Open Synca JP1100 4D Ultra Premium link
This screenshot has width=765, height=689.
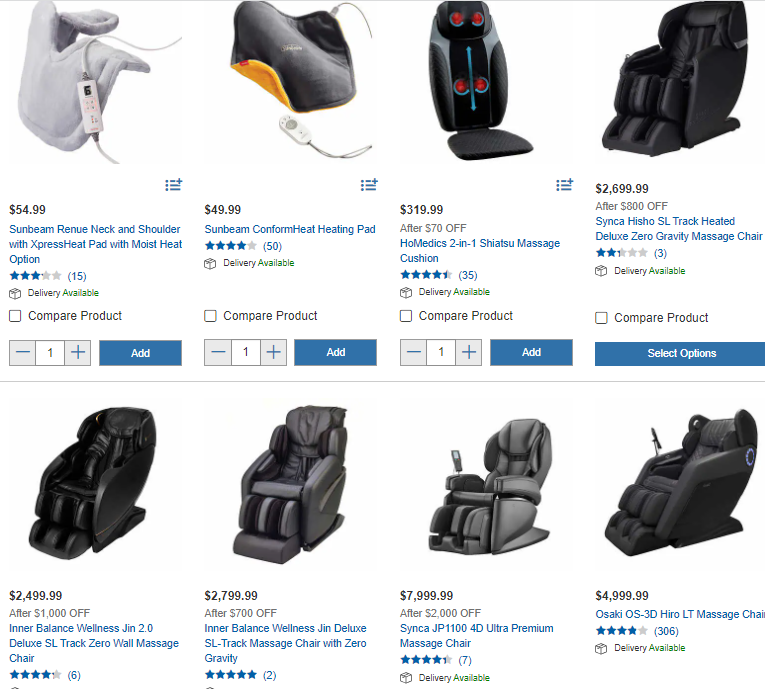[477, 636]
